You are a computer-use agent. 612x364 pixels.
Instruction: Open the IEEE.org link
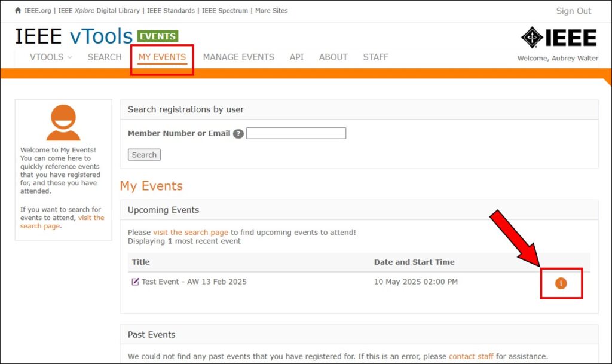(x=38, y=11)
